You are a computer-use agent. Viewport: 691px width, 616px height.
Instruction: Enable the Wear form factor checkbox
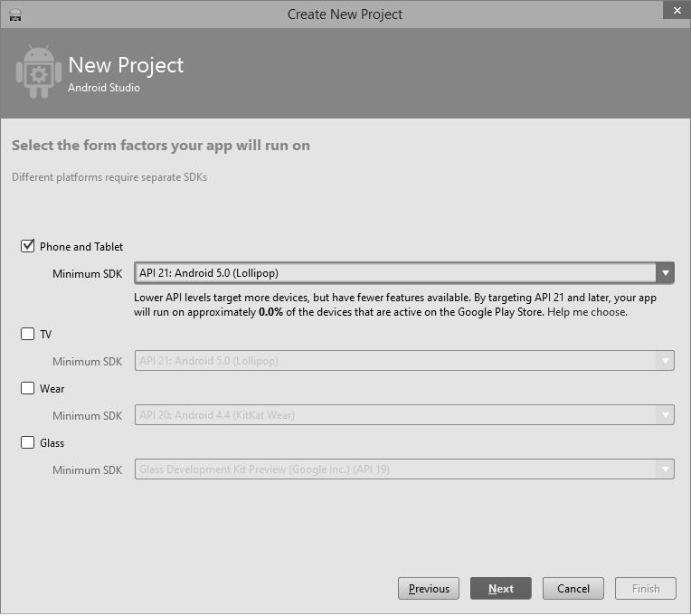click(27, 388)
